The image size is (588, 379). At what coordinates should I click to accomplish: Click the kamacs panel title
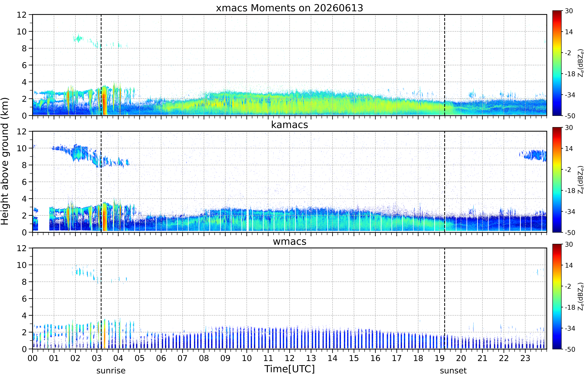289,125
